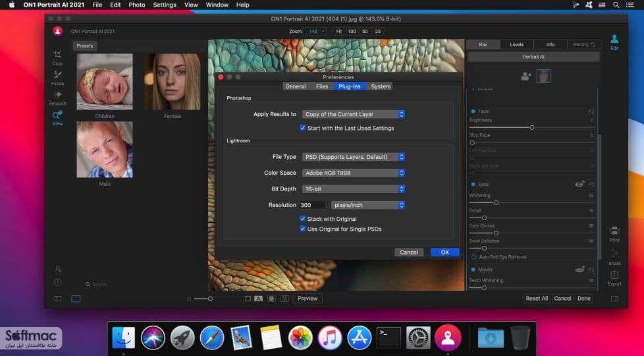This screenshot has height=356, width=644.
Task: Switch to the System preferences tab
Action: [381, 86]
